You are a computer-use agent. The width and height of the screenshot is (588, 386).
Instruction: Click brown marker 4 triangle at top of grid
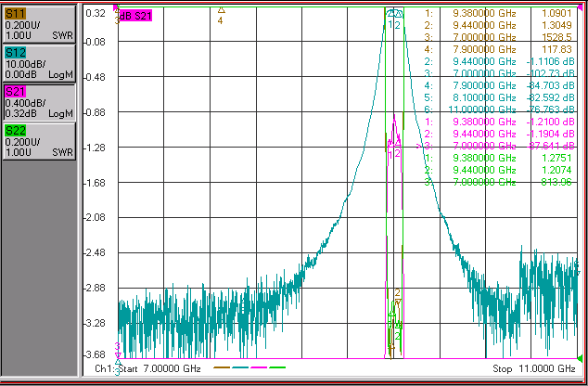(x=221, y=10)
